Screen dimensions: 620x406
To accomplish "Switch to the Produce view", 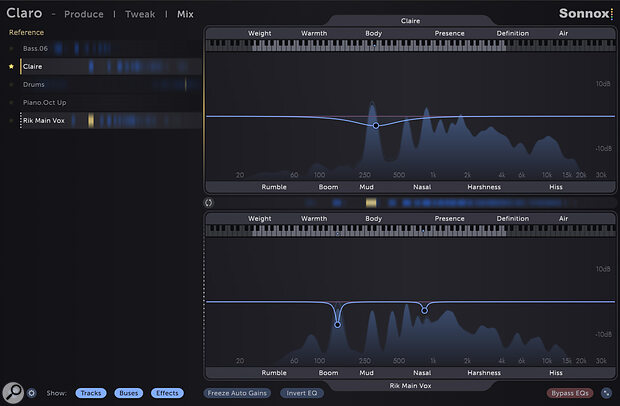I will (84, 14).
